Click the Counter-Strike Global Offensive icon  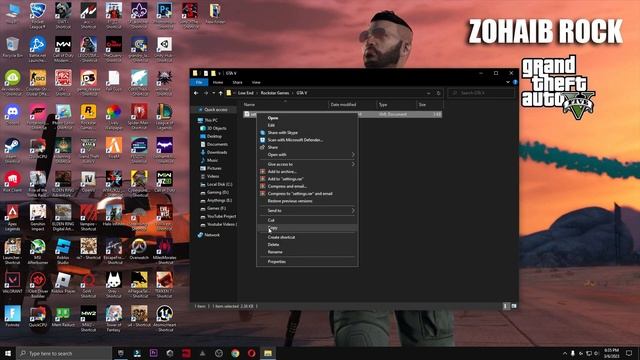pyautogui.click(x=38, y=83)
